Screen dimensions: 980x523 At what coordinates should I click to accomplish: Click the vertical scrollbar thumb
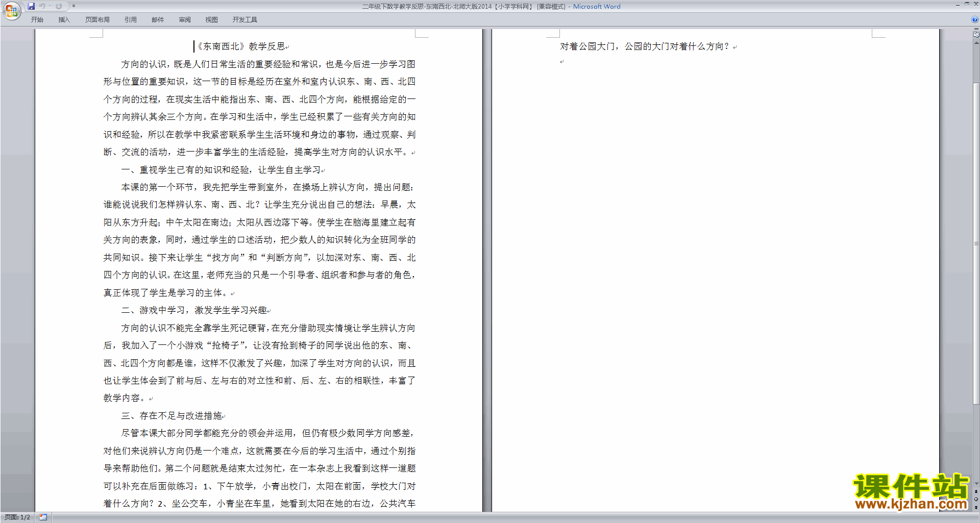(976, 244)
